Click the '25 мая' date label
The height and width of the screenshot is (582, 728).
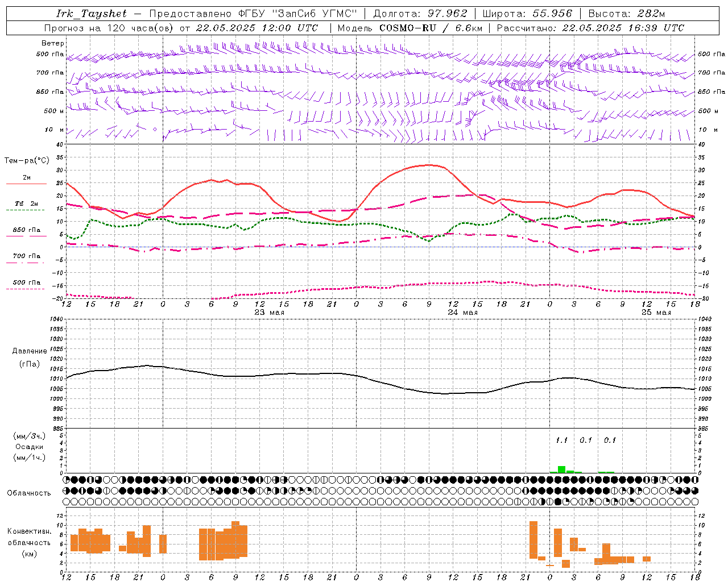pyautogui.click(x=656, y=313)
